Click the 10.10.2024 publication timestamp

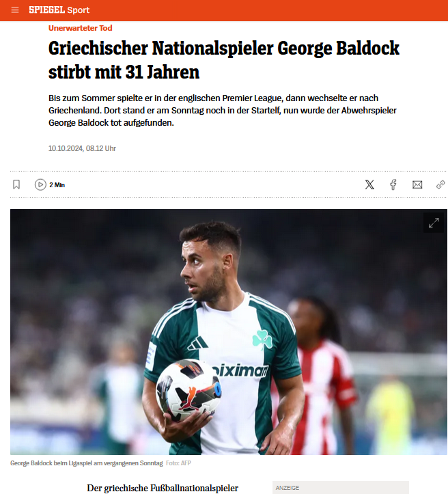click(x=82, y=148)
